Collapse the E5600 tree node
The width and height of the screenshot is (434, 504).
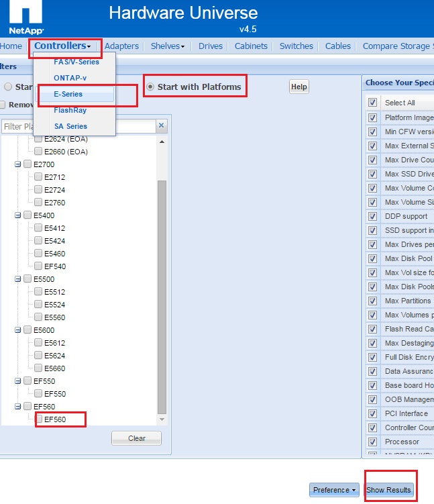[x=18, y=330]
